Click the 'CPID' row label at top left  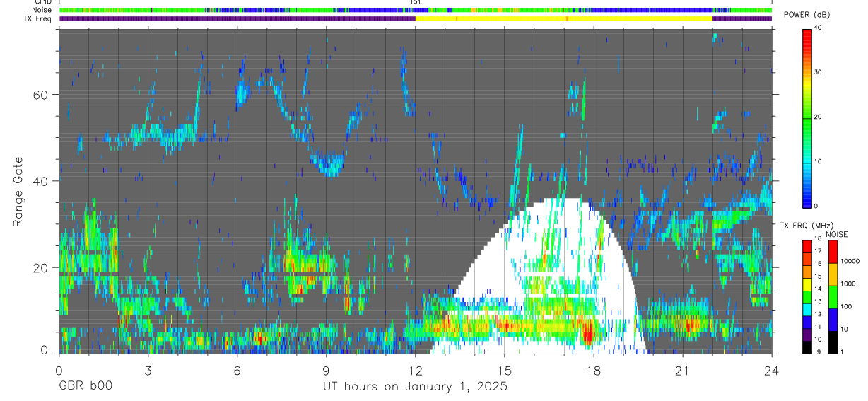pos(43,2)
